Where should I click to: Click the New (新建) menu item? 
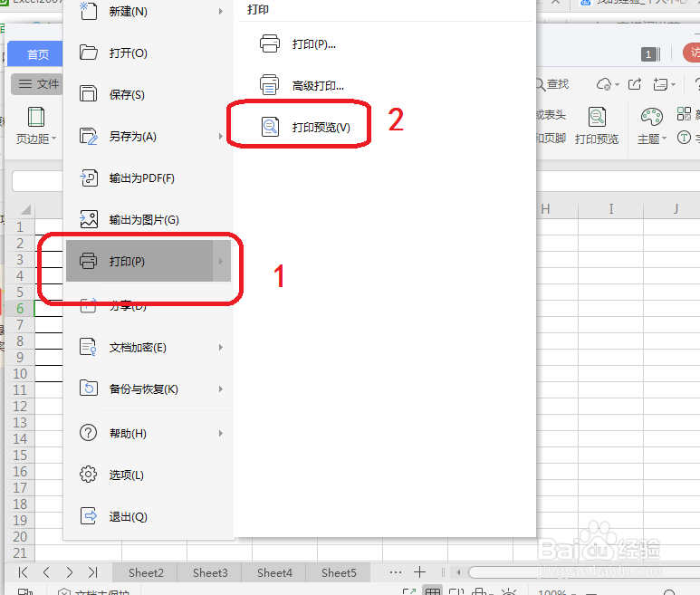tap(148, 11)
